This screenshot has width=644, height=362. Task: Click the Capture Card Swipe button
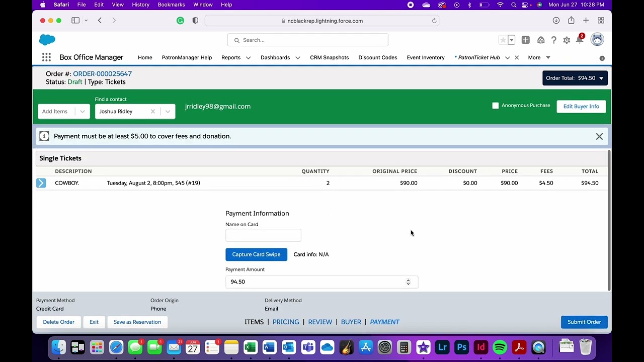pyautogui.click(x=256, y=254)
